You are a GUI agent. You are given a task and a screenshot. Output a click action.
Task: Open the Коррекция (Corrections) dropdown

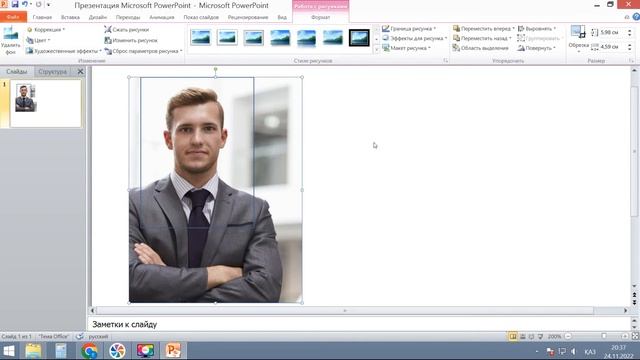pos(46,30)
